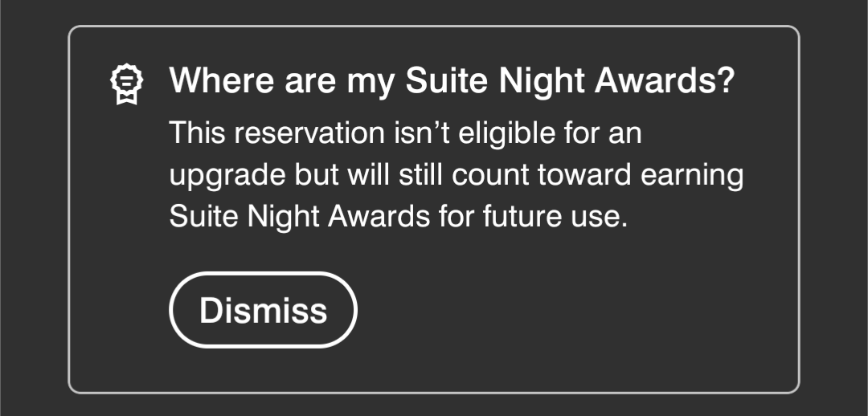Click the line "This reservation isn't eligible for an"
The height and width of the screenshot is (416, 868).
click(x=405, y=133)
